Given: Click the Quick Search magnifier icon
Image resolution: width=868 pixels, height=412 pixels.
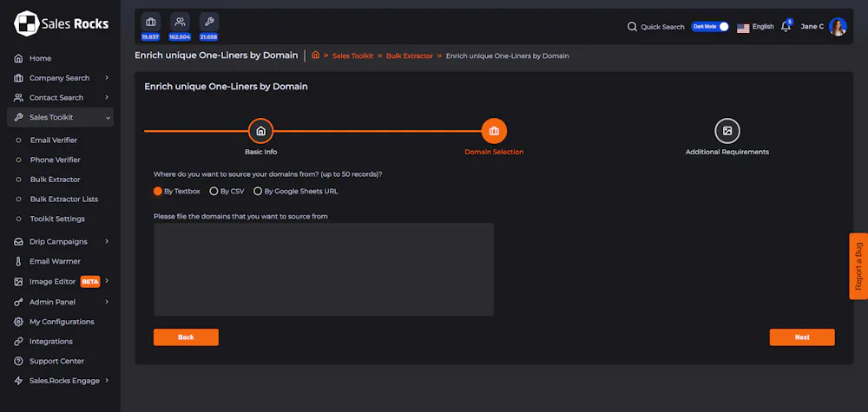Looking at the screenshot, I should (x=633, y=27).
